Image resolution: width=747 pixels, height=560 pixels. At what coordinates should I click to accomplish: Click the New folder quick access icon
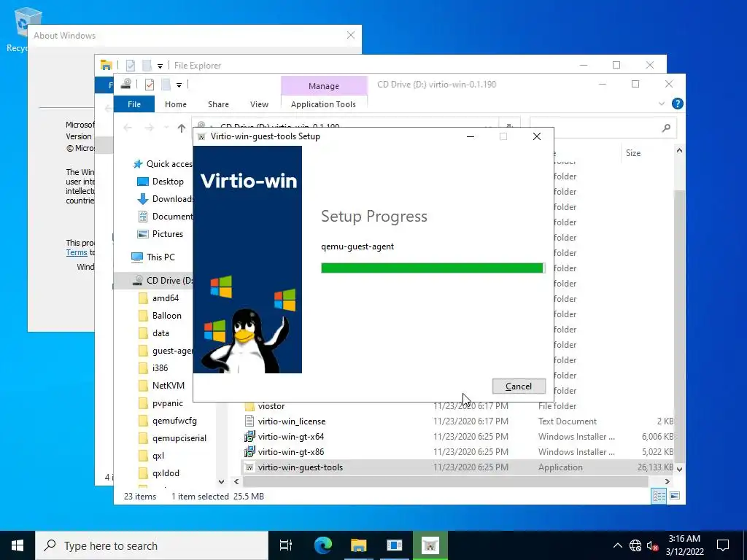[166, 85]
